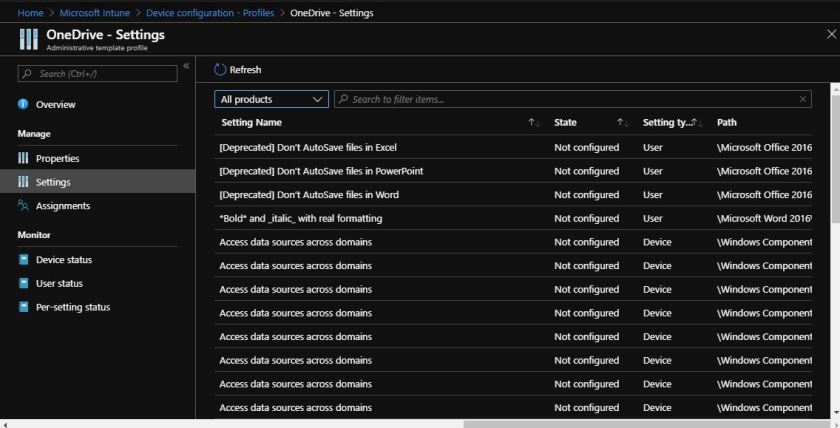Open Device status monitor
840x428 pixels.
[64, 260]
